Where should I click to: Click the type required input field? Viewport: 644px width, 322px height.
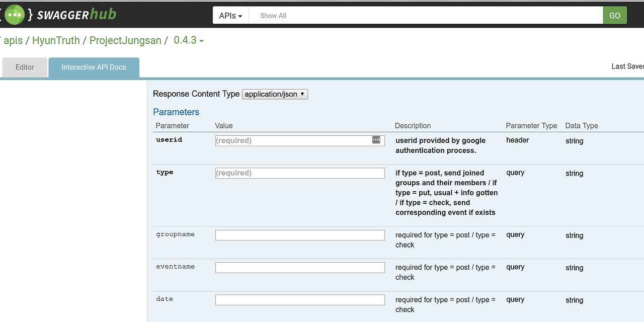tap(300, 173)
